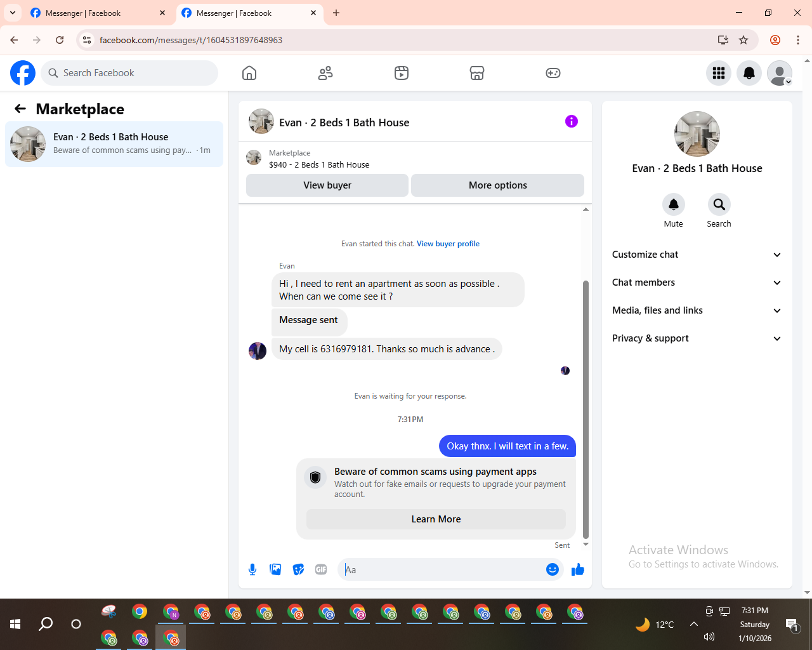Open the Chrome three-dot menu
The image size is (812, 650).
(798, 40)
